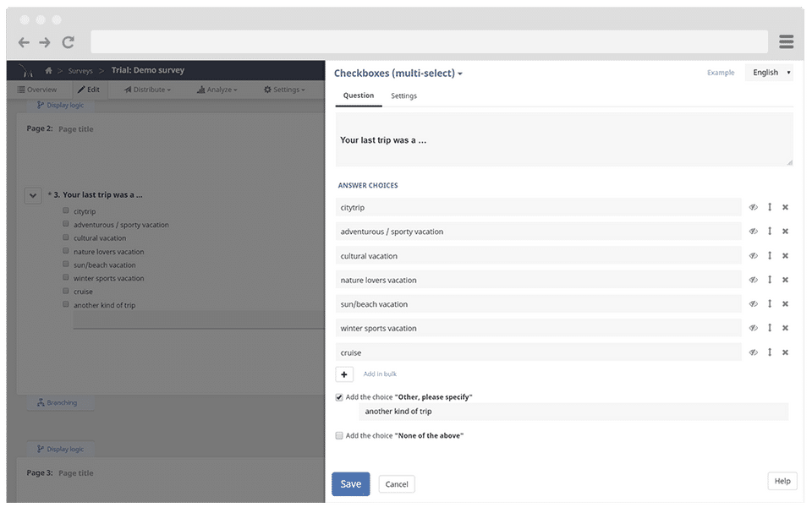This screenshot has width=812, height=513.
Task: Open the Checkboxes (multi-select) question type dropdown
Action: [x=398, y=74]
